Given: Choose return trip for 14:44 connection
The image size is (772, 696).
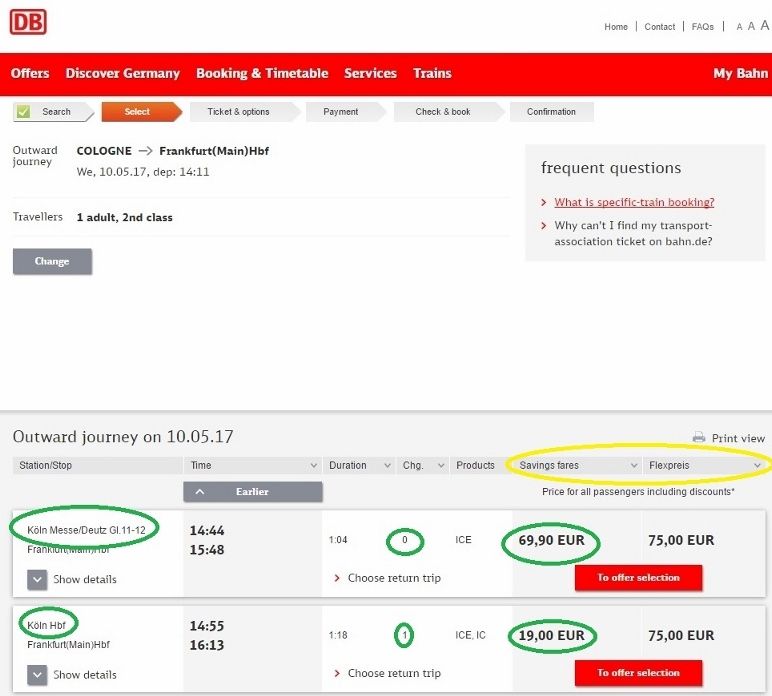Looking at the screenshot, I should 394,578.
